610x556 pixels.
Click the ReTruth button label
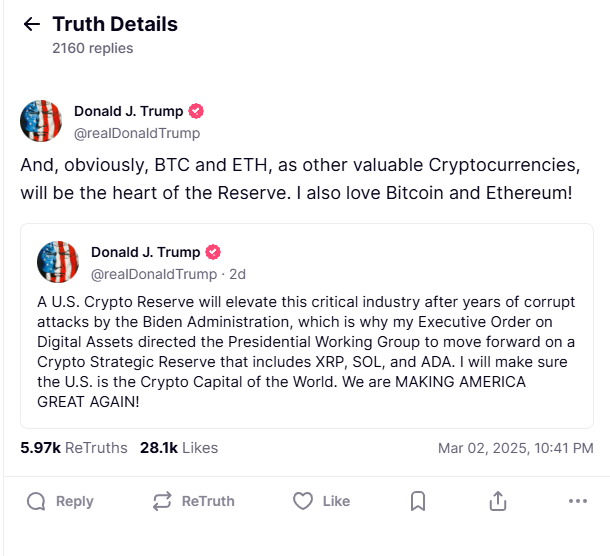tap(208, 501)
